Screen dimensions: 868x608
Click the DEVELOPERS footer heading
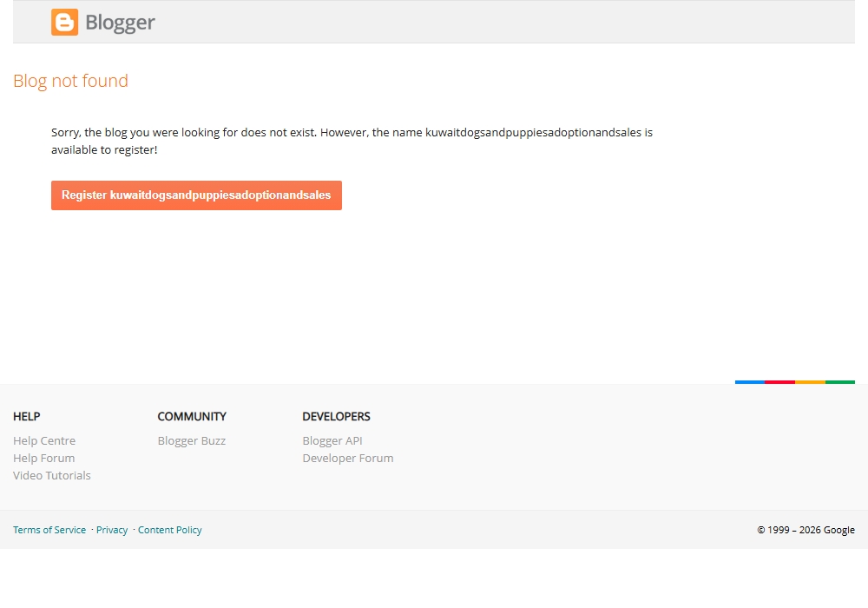click(x=336, y=416)
